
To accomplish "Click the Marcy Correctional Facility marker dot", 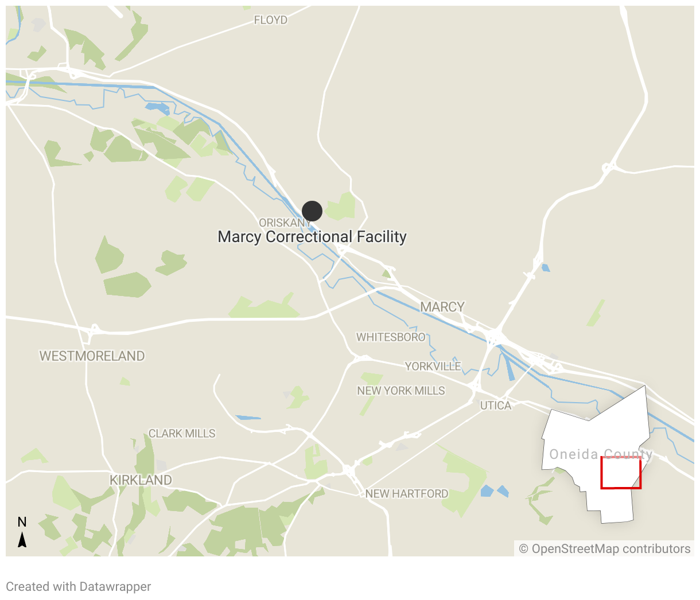I will 312,211.
